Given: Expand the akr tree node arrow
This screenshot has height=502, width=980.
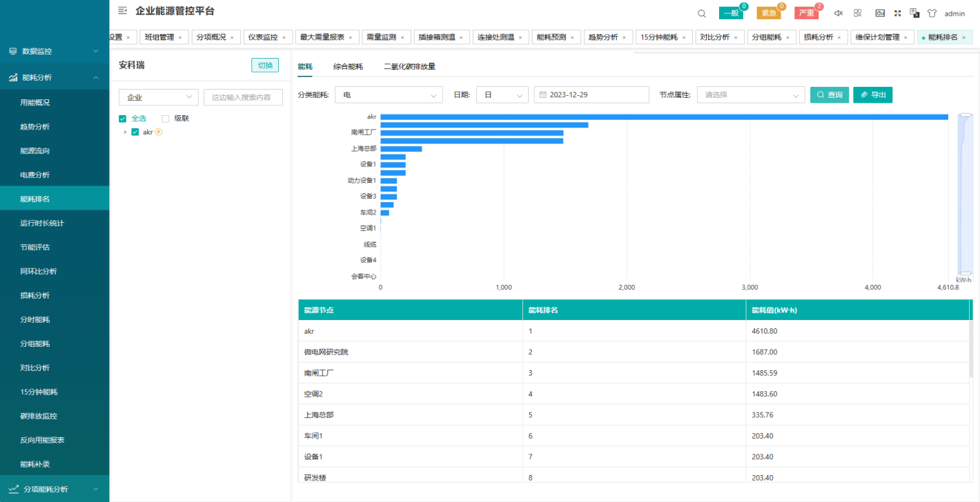Looking at the screenshot, I should (125, 132).
